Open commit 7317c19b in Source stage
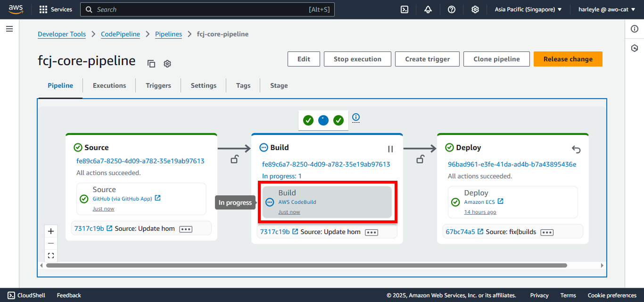 pos(89,228)
